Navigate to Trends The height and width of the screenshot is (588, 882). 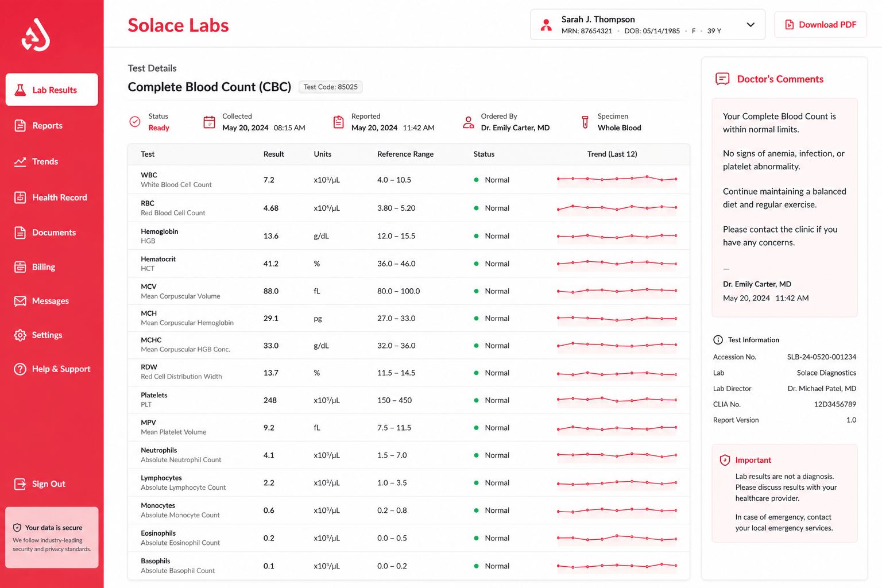click(x=45, y=162)
